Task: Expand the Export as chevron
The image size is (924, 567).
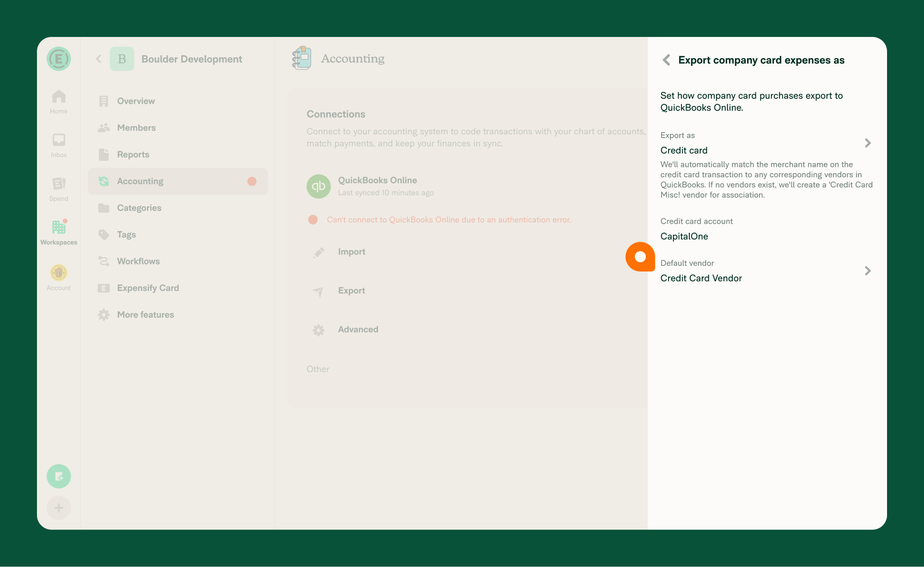Action: pos(868,143)
